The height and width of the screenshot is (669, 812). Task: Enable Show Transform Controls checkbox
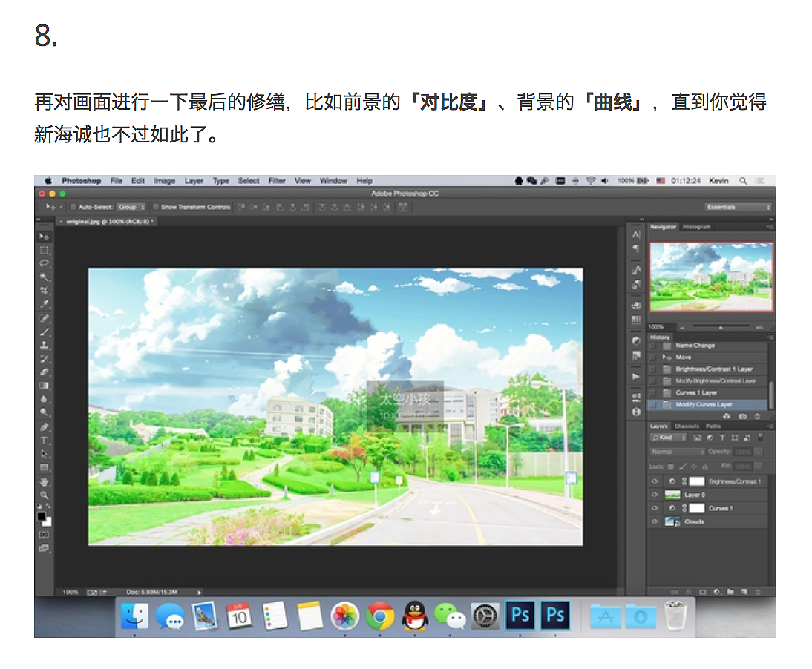pos(155,207)
